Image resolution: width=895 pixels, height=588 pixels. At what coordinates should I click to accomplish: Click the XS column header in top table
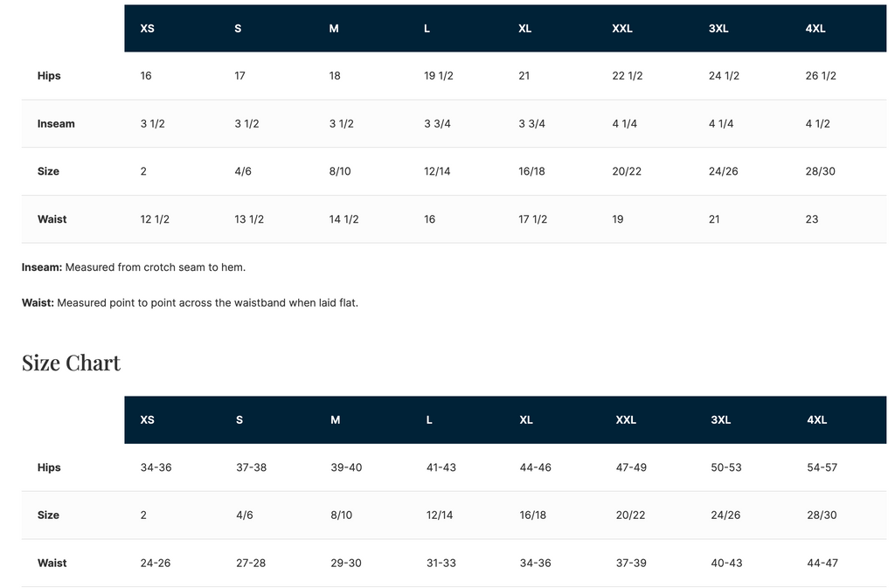[x=147, y=29]
